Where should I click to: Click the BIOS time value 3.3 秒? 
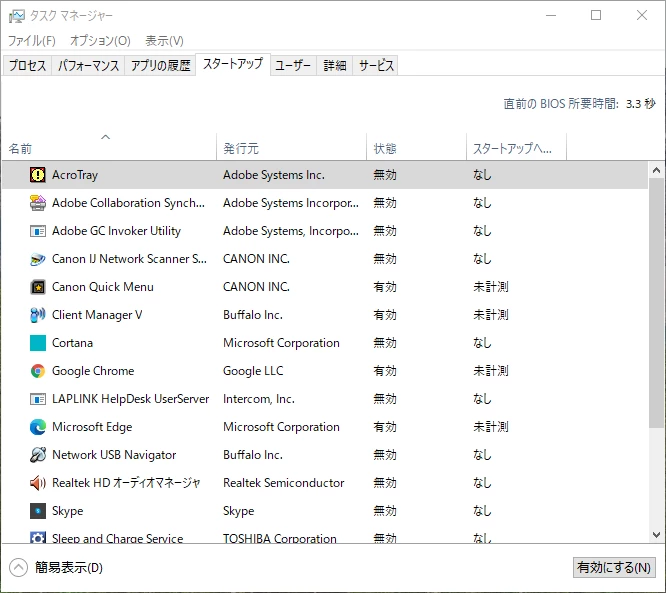pos(641,104)
